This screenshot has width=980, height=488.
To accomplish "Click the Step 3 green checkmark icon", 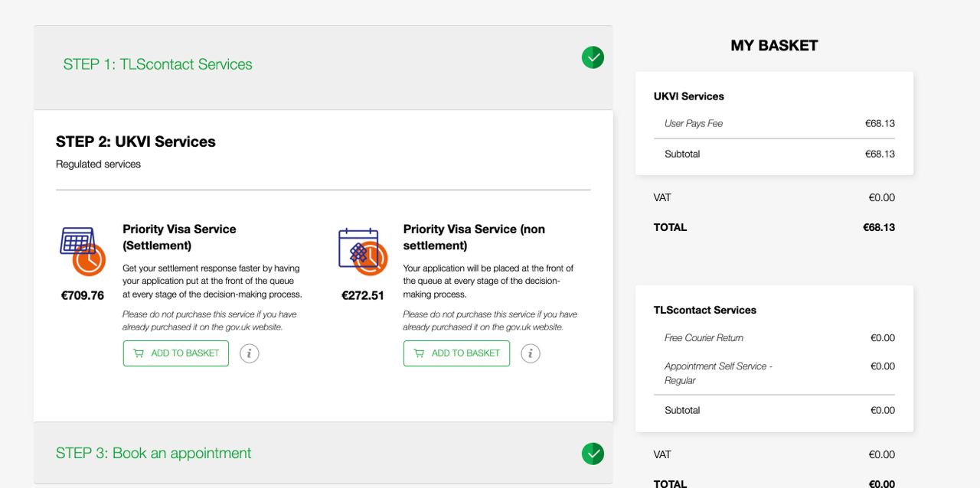I will 593,454.
